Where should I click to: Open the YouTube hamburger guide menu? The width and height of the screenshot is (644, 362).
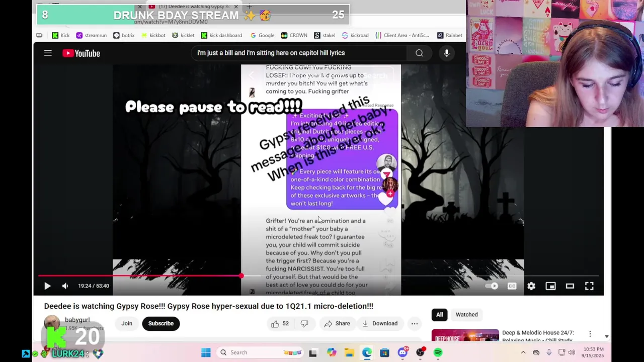(x=48, y=53)
